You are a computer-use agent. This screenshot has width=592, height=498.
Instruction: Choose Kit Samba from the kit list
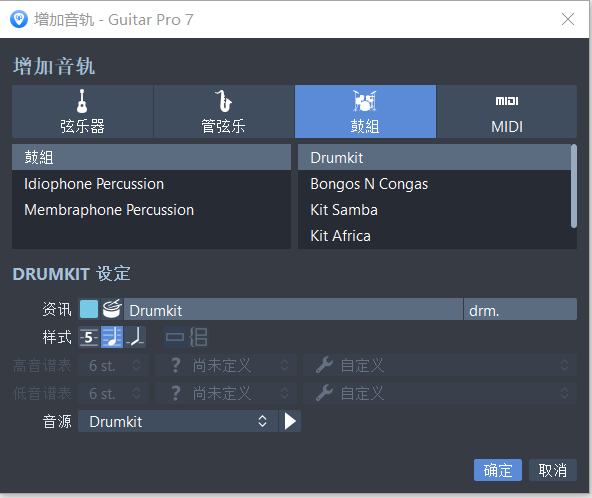[435, 210]
